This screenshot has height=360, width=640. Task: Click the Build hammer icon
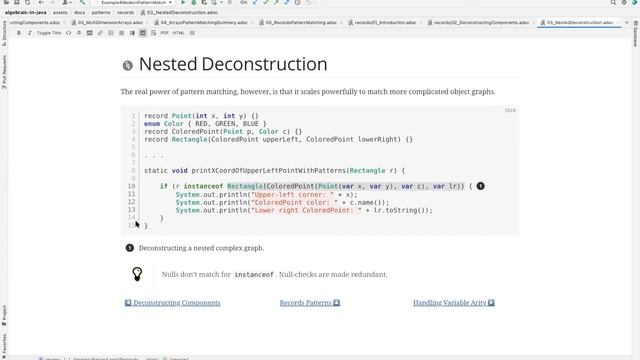click(82, 2)
